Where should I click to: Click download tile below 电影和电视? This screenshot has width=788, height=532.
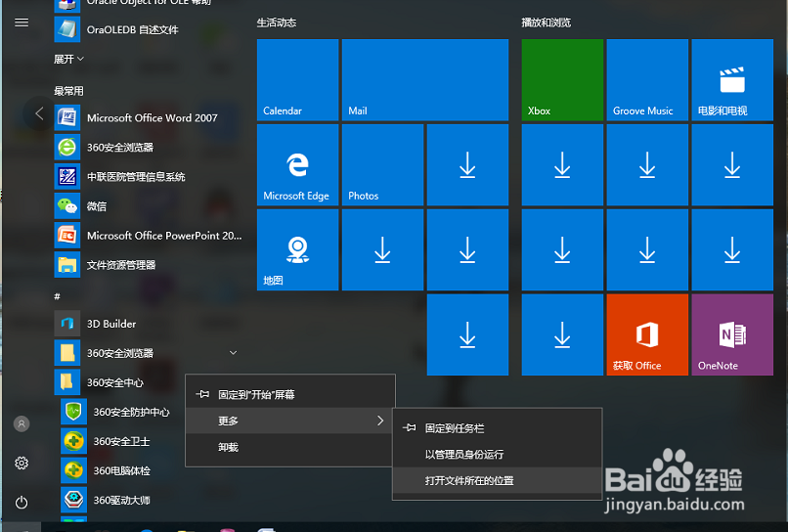732,165
